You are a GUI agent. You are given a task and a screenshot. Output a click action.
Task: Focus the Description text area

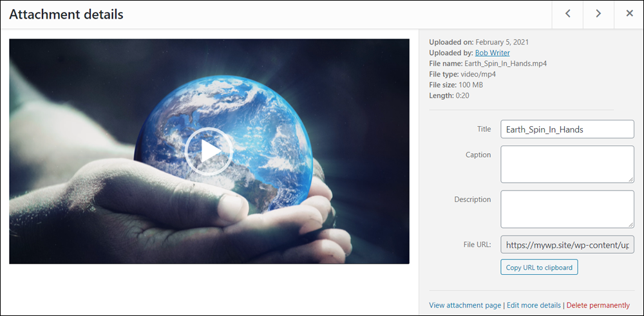click(x=567, y=209)
